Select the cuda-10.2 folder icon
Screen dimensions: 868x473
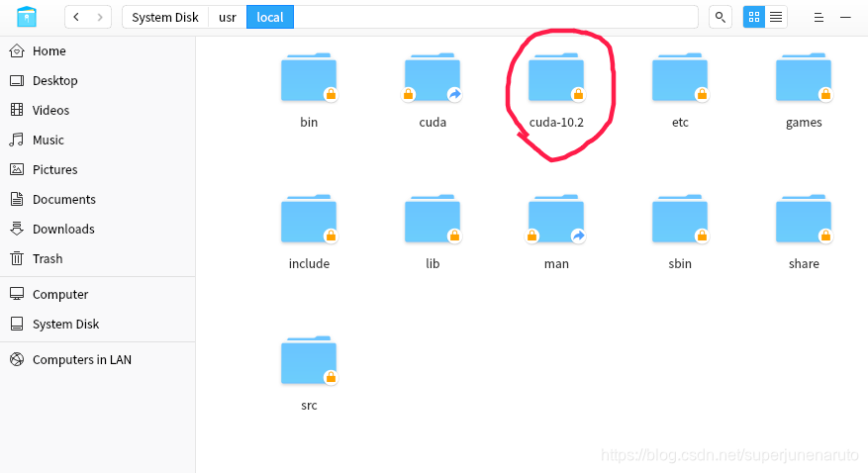click(x=556, y=77)
